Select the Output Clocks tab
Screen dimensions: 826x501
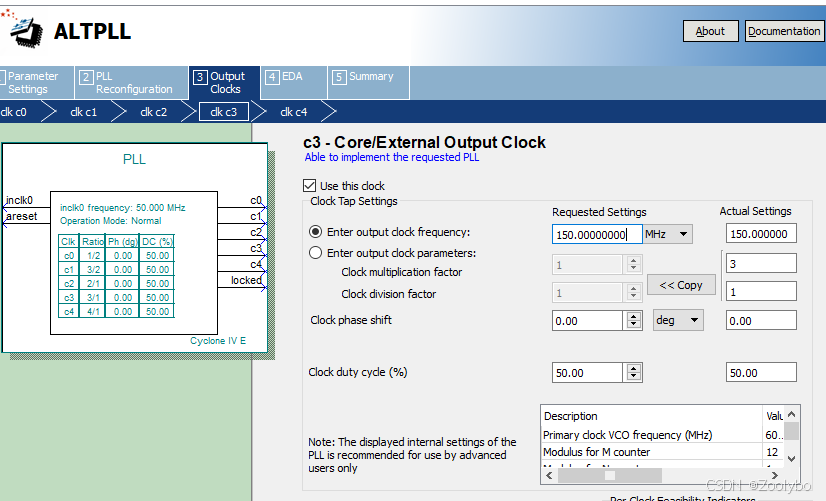coord(224,82)
